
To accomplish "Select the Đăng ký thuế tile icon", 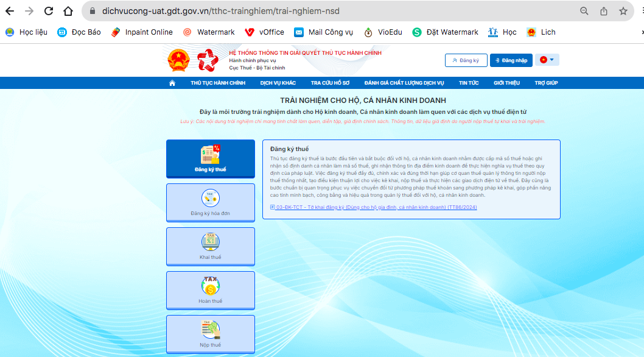I will pyautogui.click(x=210, y=155).
